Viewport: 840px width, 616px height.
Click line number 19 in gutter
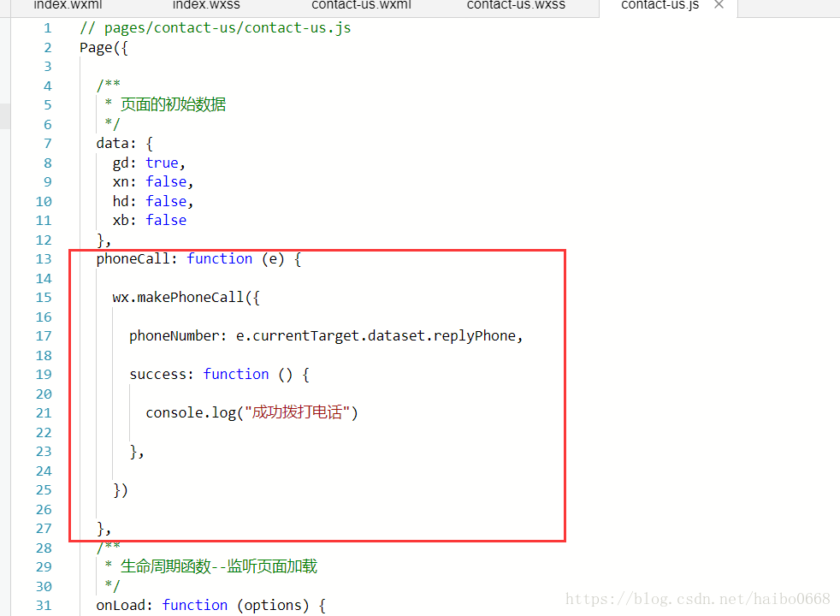click(44, 375)
